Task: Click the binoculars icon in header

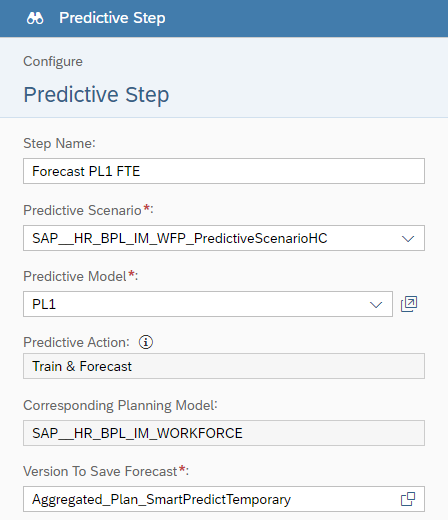Action: click(35, 18)
